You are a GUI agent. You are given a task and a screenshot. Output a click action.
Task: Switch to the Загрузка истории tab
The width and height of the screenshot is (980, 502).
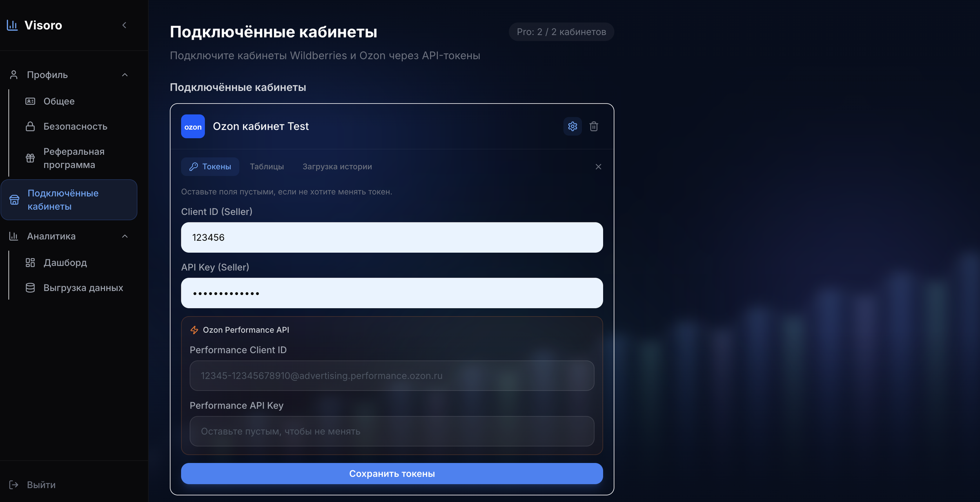point(337,167)
